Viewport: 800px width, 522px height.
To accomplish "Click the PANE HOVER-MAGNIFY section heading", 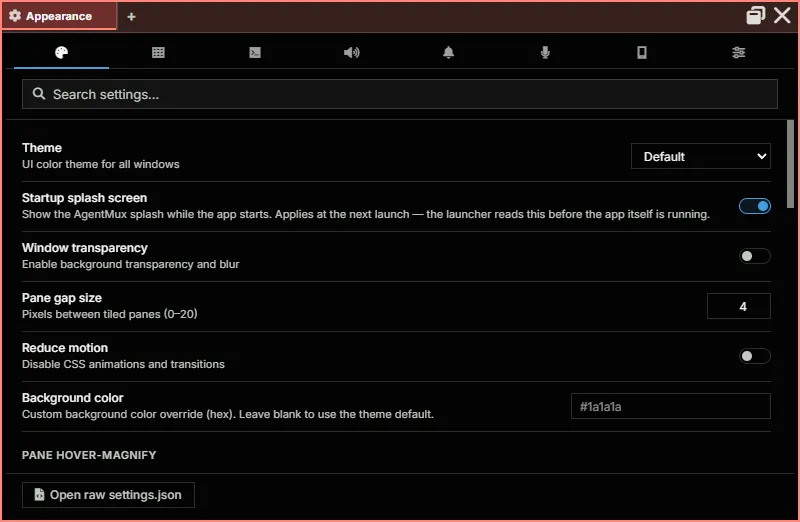I will click(89, 455).
